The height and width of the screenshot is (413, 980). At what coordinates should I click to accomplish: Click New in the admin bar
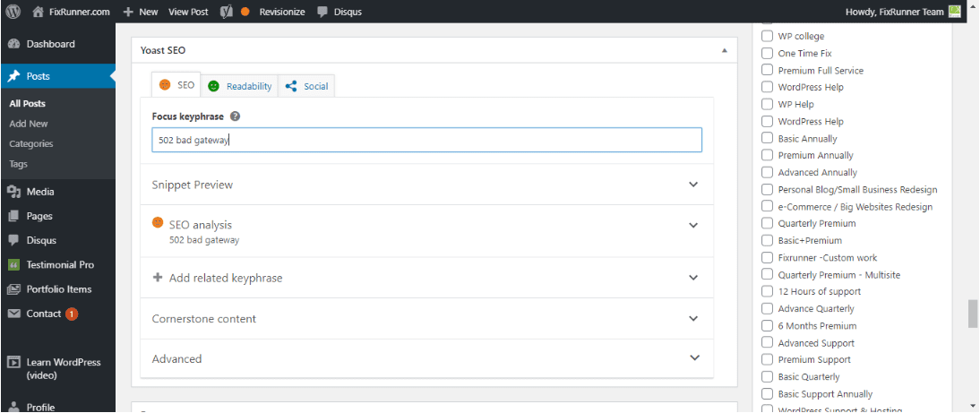click(x=141, y=12)
